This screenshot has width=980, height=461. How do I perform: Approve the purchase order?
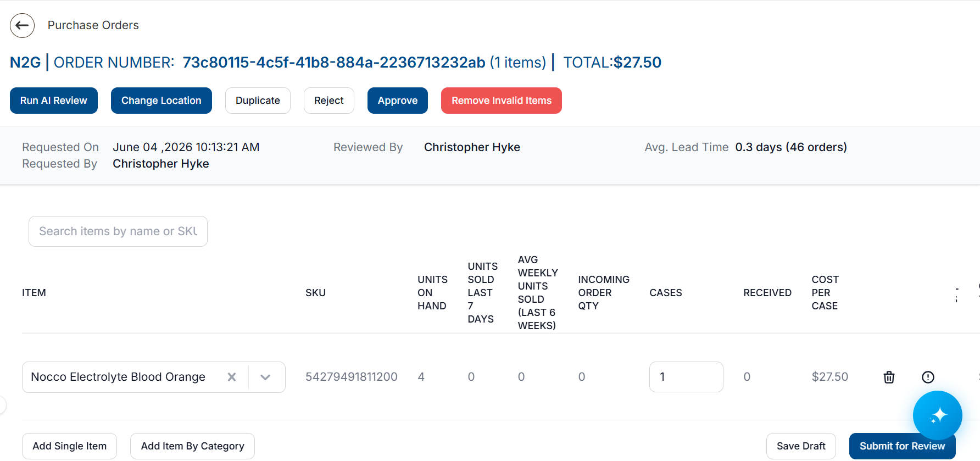tap(398, 101)
